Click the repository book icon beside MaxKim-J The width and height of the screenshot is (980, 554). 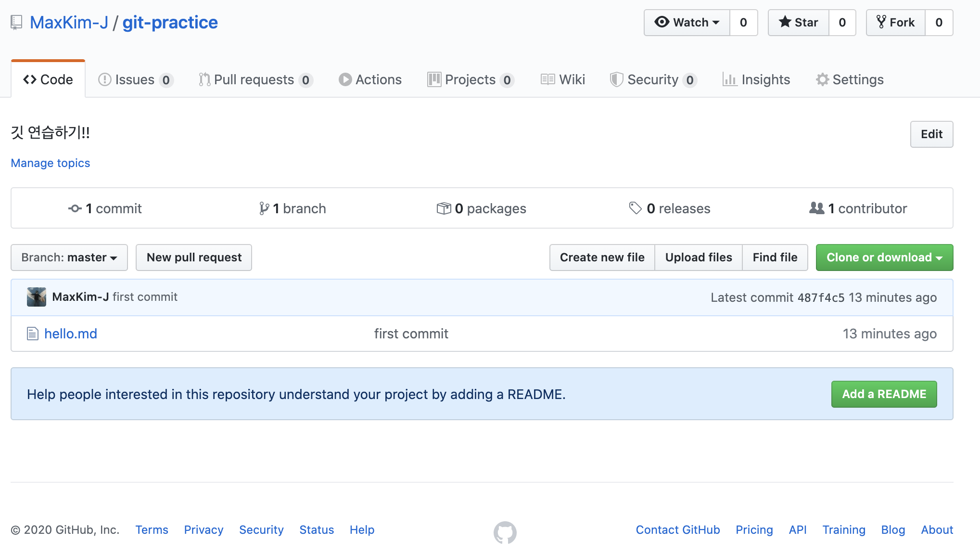(x=16, y=23)
